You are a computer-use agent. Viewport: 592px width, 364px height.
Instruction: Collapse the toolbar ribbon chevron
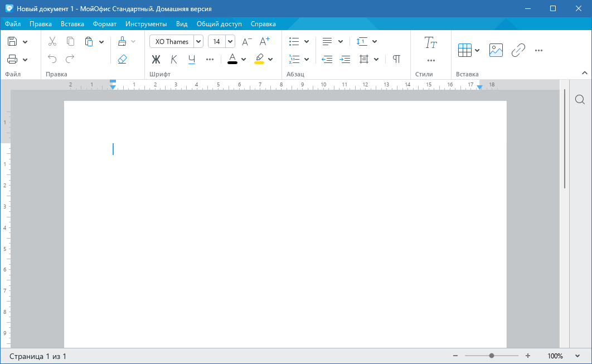pos(584,73)
